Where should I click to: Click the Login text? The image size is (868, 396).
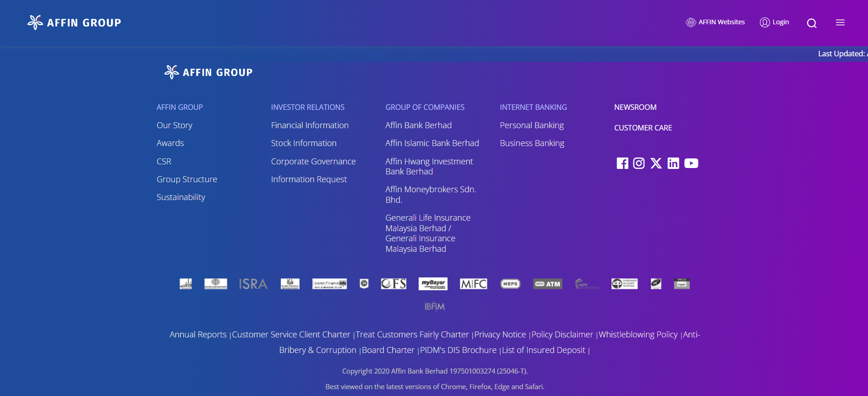pos(781,22)
